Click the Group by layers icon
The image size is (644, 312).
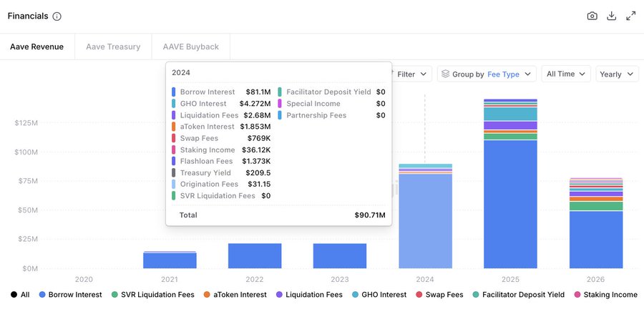pos(445,74)
